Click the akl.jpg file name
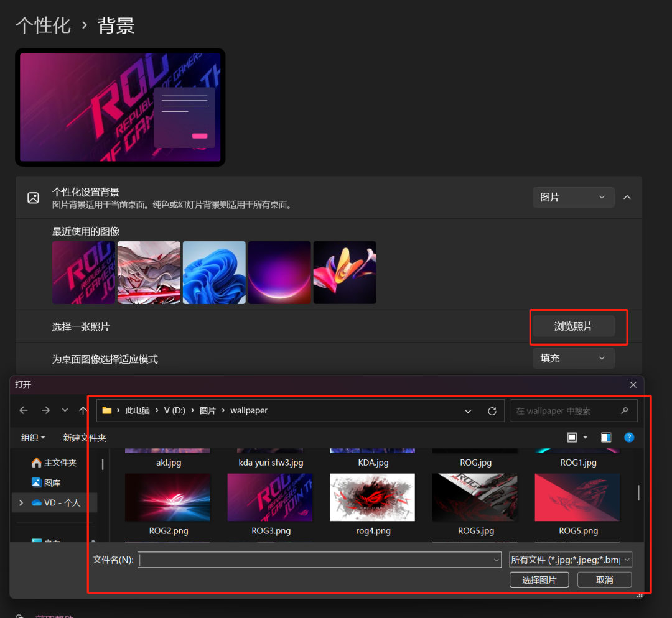 point(169,463)
